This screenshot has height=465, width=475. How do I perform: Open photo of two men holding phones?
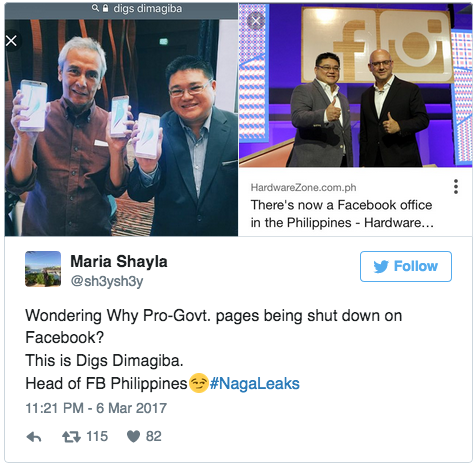pyautogui.click(x=121, y=128)
